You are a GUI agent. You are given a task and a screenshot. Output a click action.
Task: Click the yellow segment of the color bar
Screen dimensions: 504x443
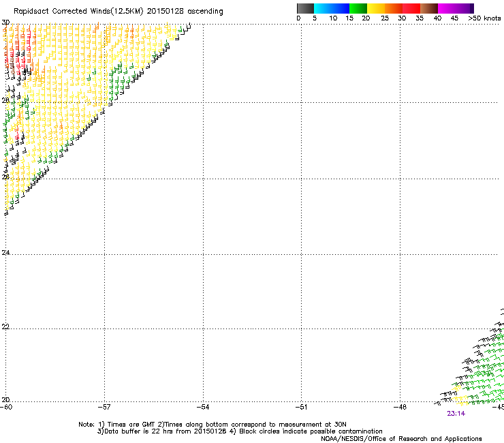click(376, 8)
